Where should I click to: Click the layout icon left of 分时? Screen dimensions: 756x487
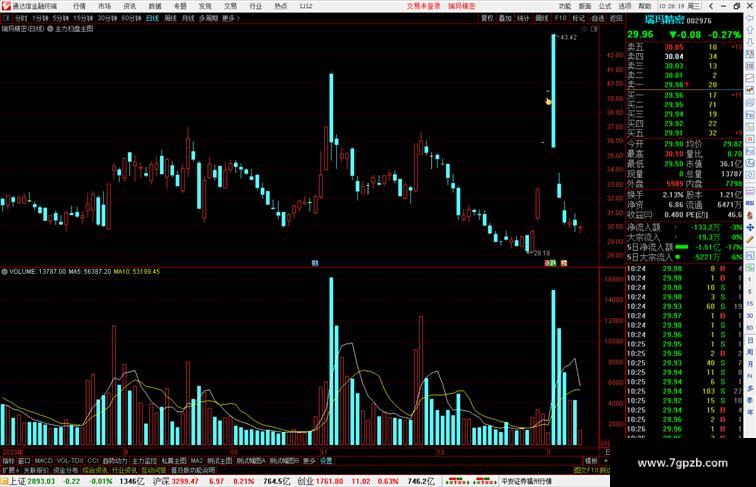pos(6,18)
